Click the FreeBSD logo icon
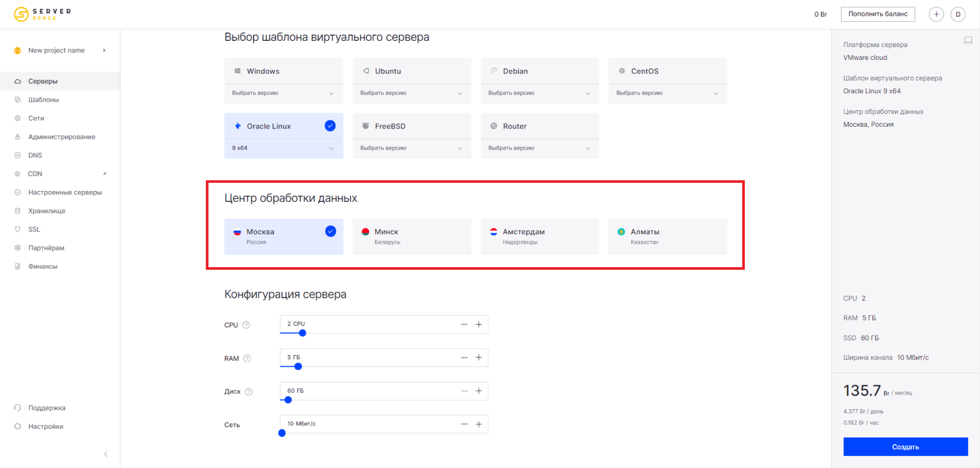 (366, 126)
